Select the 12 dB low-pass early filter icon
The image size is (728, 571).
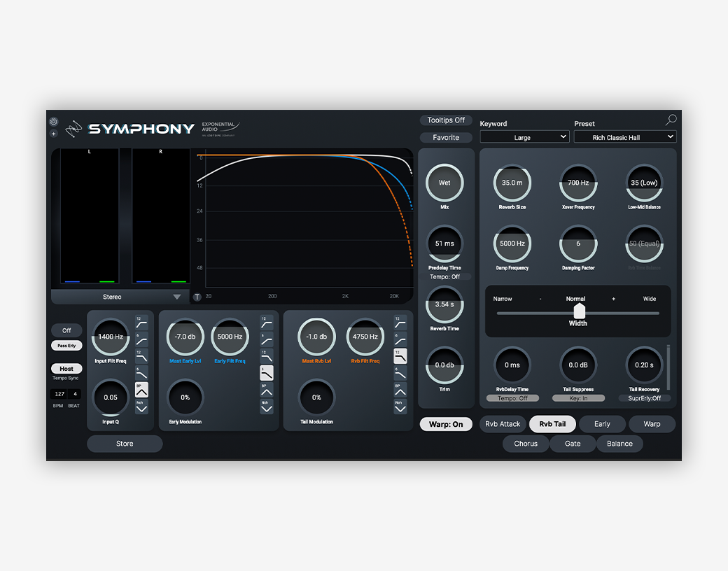pyautogui.click(x=267, y=356)
